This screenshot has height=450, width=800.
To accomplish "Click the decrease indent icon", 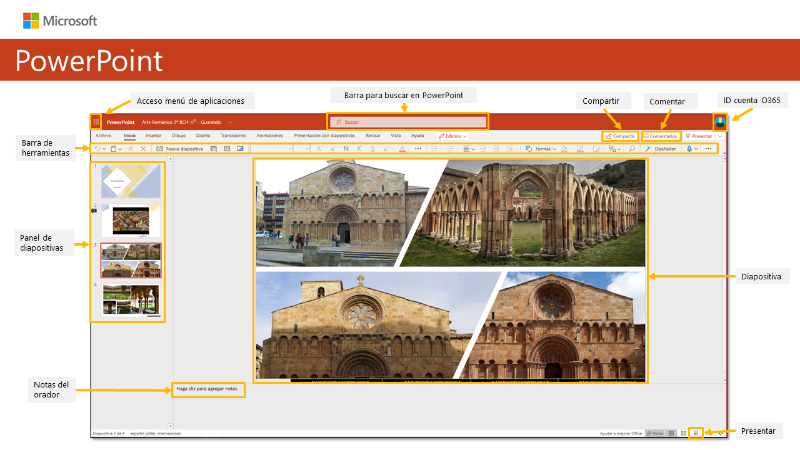I will [x=483, y=148].
